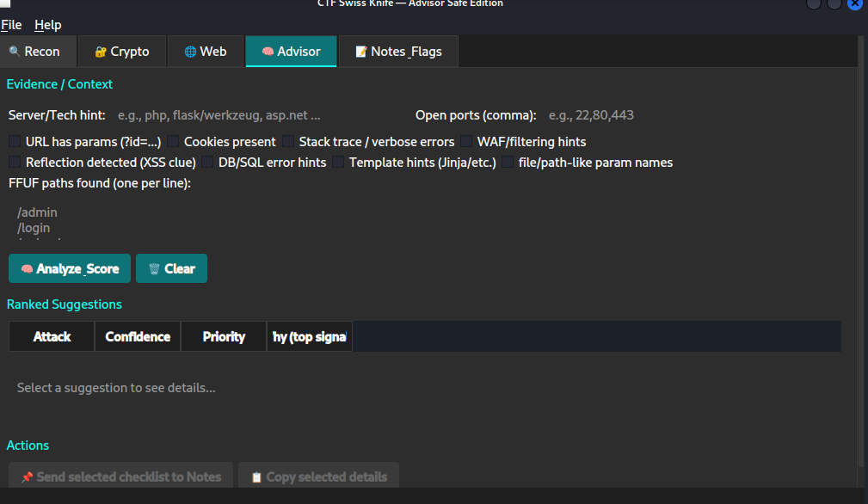This screenshot has height=504, width=868.
Task: Open the Help menu
Action: click(x=47, y=25)
